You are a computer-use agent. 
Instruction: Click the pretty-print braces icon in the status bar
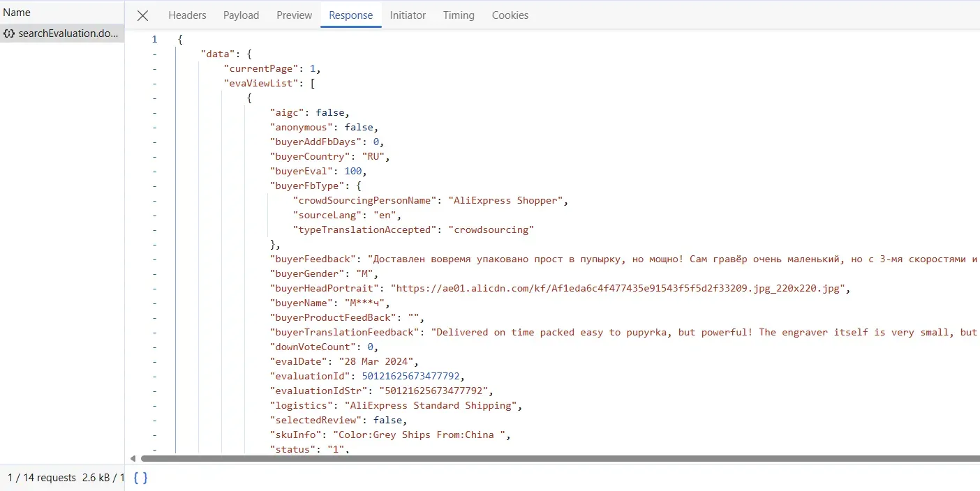tap(140, 478)
